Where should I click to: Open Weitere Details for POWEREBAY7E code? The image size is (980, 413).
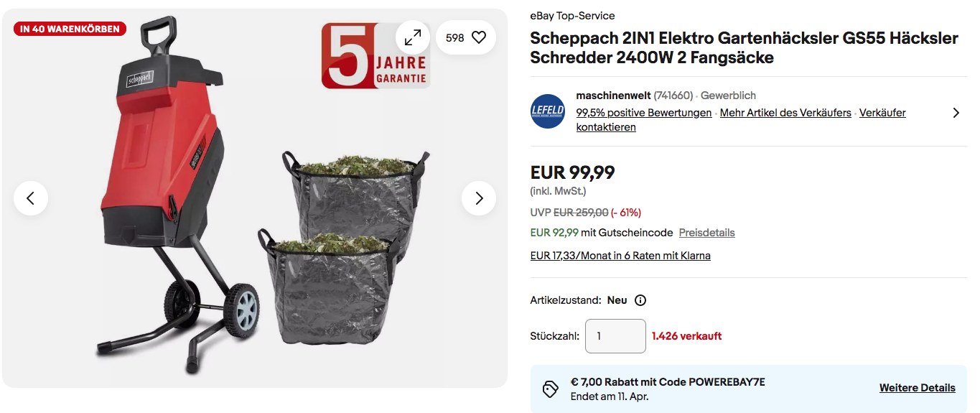coord(918,388)
